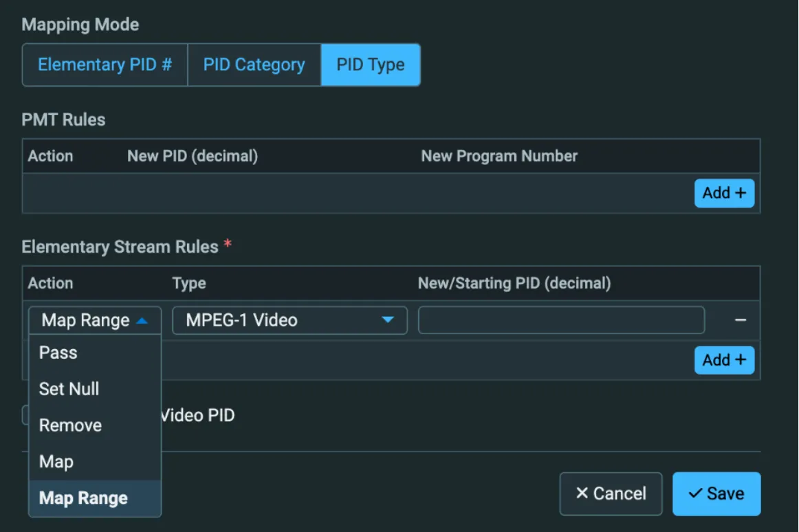Click the Elementary Stream Rules heading
799x532 pixels.
[x=120, y=247]
